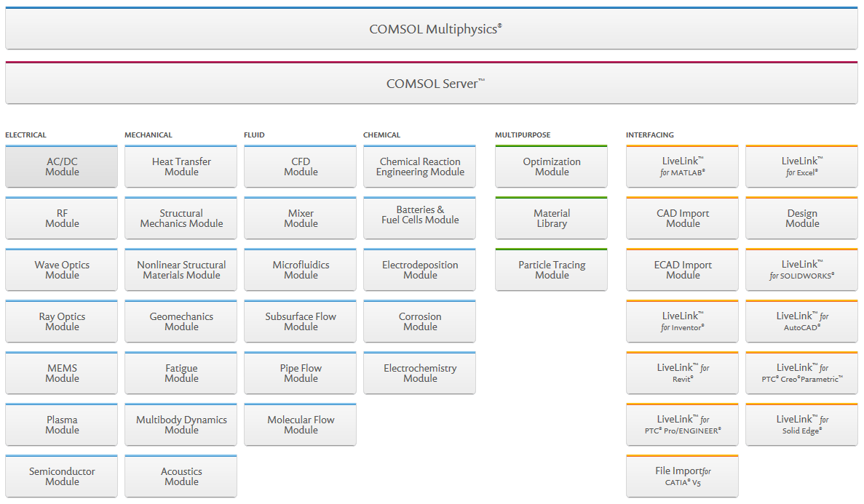Select LiveLink for SOLIDWORKS
864x504 pixels.
point(802,271)
